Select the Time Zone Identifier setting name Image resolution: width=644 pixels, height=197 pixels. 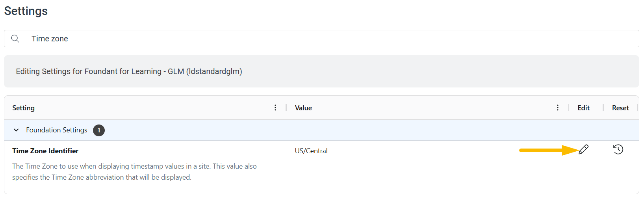pos(45,151)
